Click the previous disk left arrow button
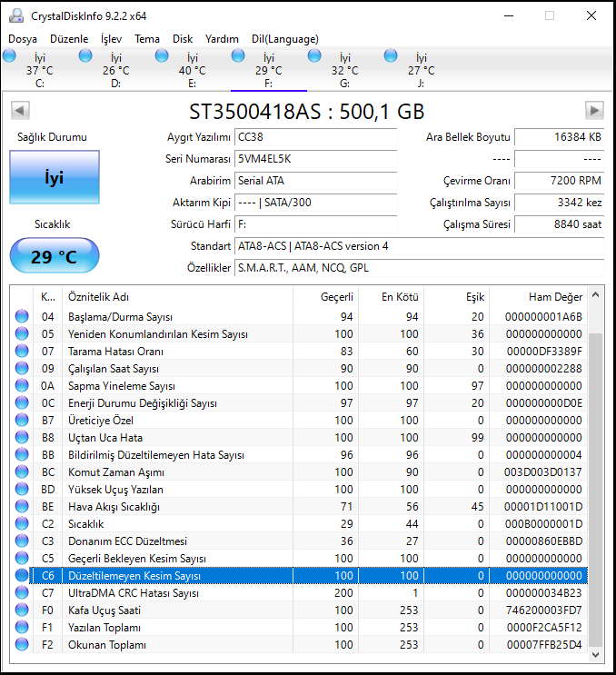Viewport: 616px width, 675px height. click(x=20, y=111)
